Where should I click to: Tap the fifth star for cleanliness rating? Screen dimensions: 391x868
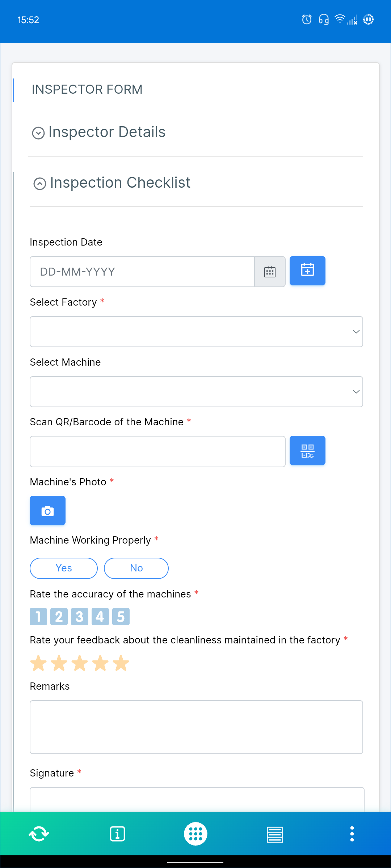point(122,663)
